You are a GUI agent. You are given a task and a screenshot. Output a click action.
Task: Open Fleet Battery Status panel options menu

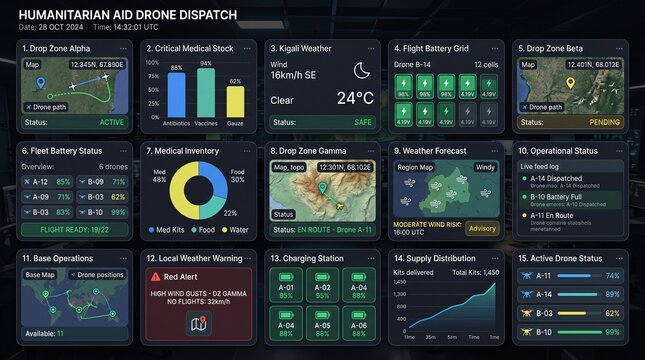coord(123,151)
